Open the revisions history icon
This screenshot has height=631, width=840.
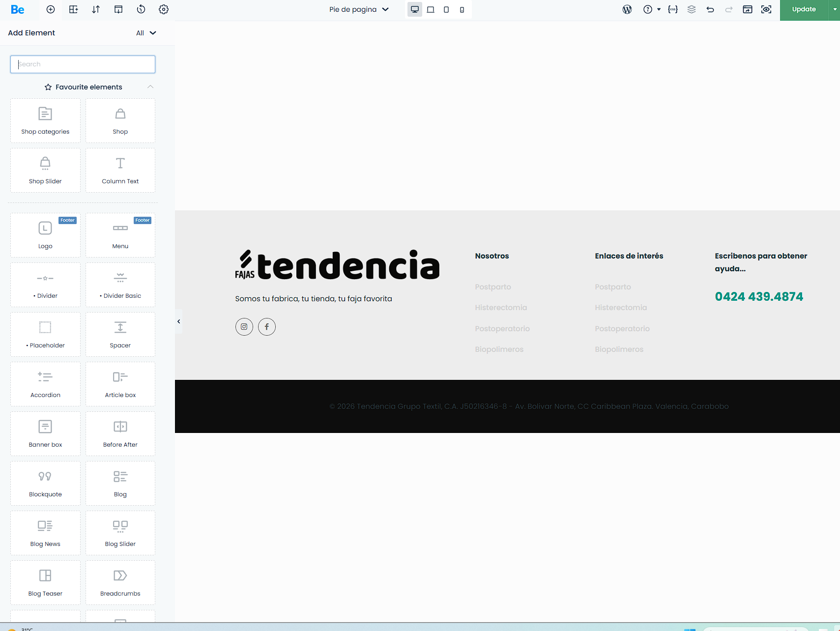[x=141, y=9]
